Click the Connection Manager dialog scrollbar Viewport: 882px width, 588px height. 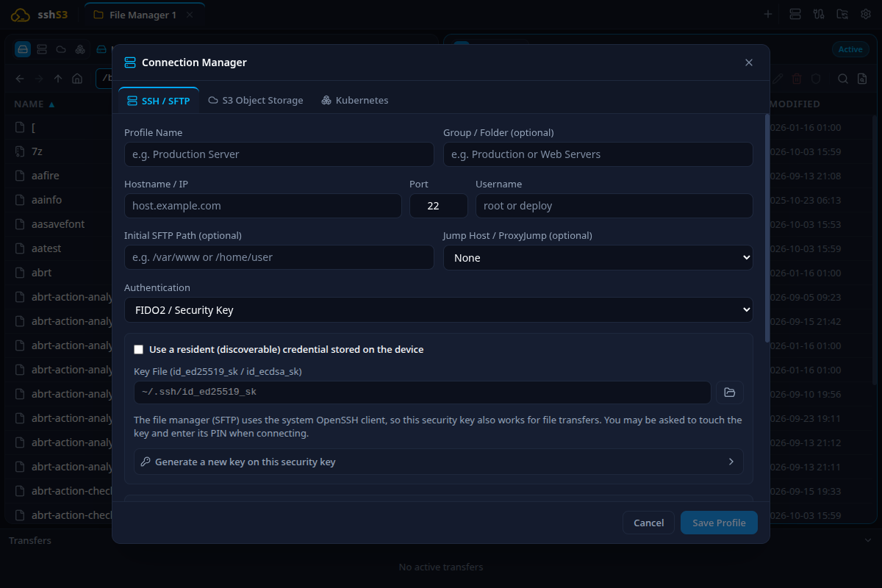[767, 228]
